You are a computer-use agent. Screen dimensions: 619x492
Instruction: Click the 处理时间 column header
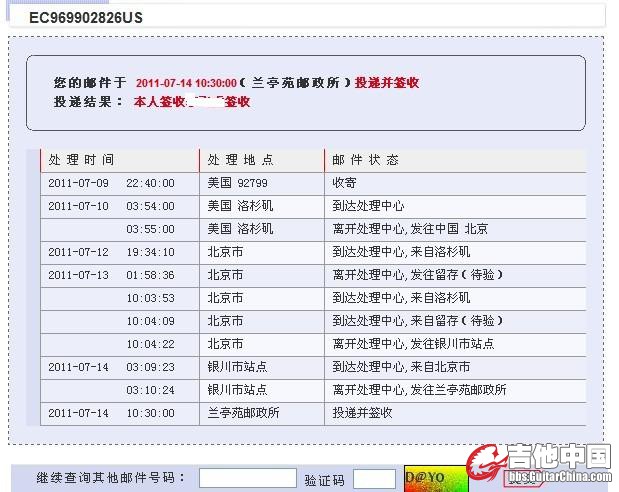click(x=81, y=160)
